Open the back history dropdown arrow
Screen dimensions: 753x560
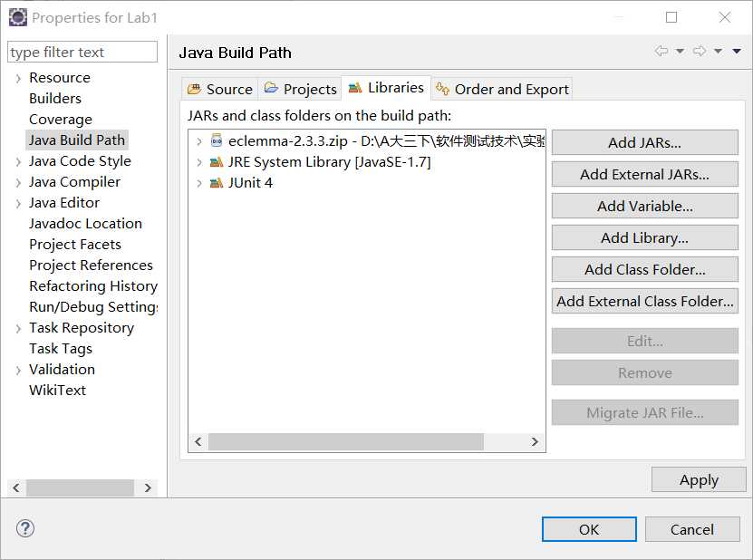coord(680,51)
